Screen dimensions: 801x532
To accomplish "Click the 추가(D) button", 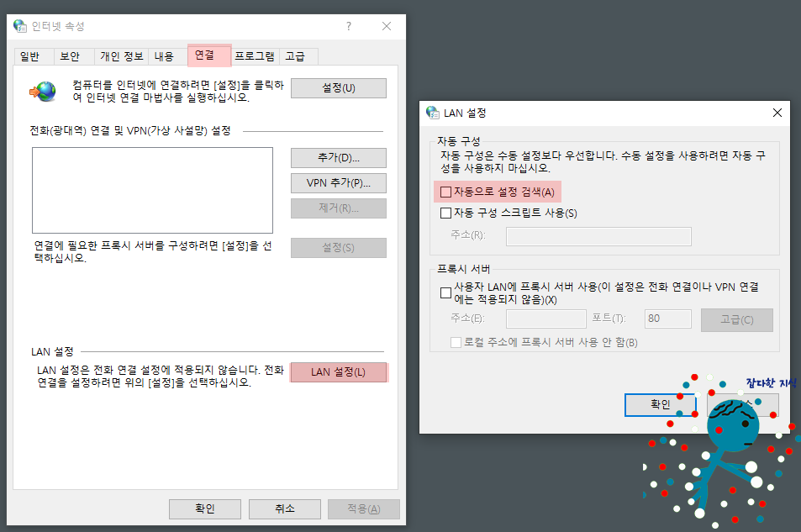I will (x=338, y=157).
